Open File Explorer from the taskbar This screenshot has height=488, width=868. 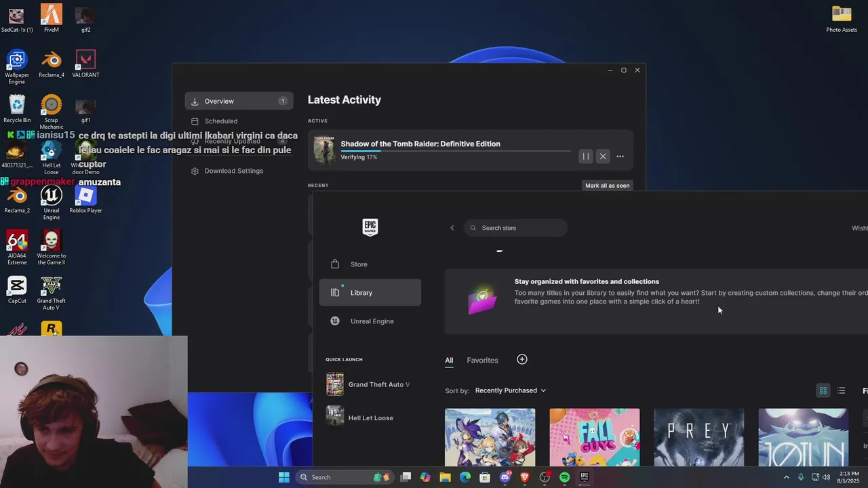click(x=445, y=477)
